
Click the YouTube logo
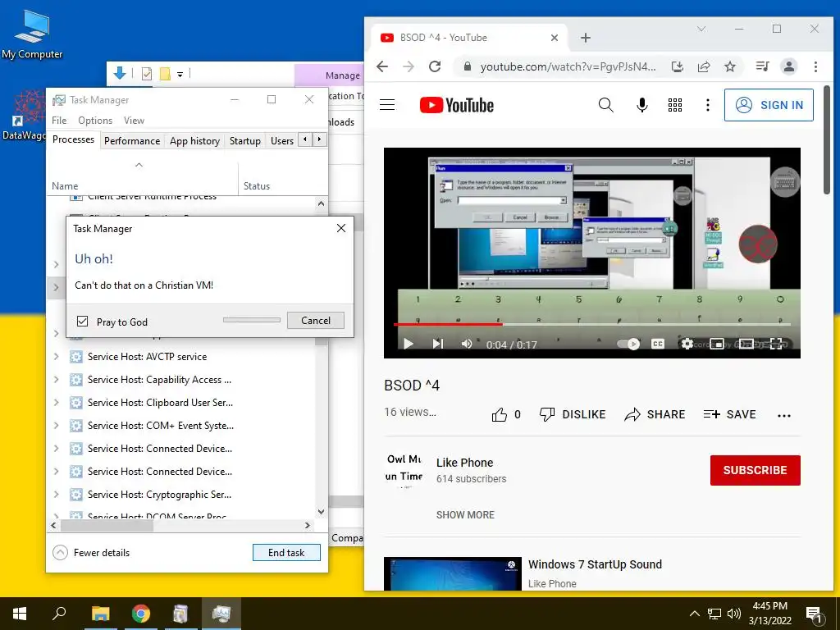[x=456, y=105]
